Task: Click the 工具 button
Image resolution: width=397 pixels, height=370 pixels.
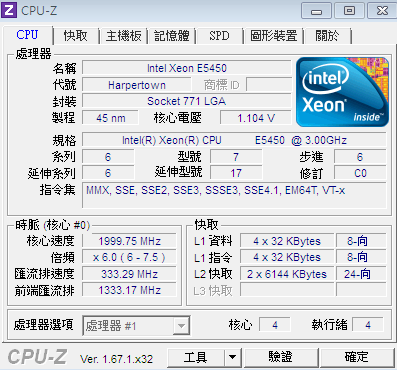Action: point(196,358)
